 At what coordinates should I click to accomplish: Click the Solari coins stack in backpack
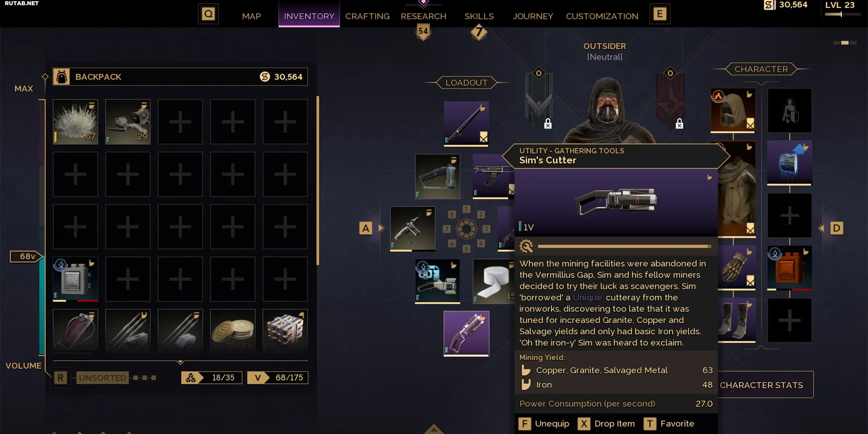click(233, 330)
